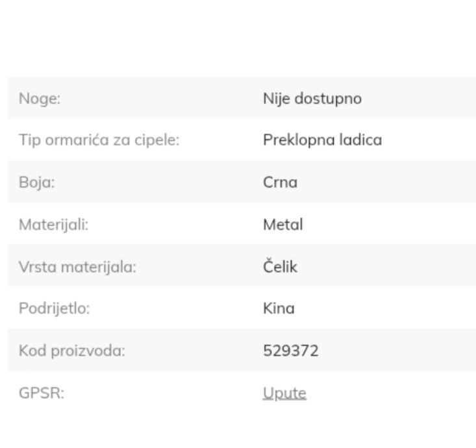Screen dimensions: 476x448
Task: Select the Metal value
Action: point(283,225)
